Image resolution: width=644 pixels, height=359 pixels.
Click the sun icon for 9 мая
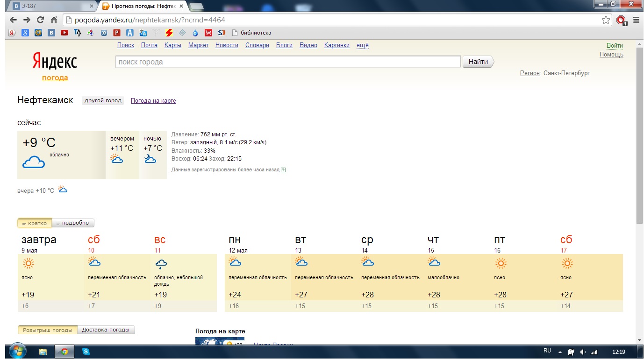[28, 264]
